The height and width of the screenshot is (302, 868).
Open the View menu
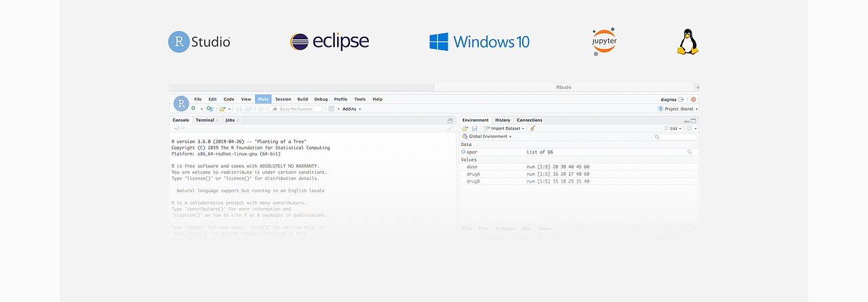tap(246, 99)
